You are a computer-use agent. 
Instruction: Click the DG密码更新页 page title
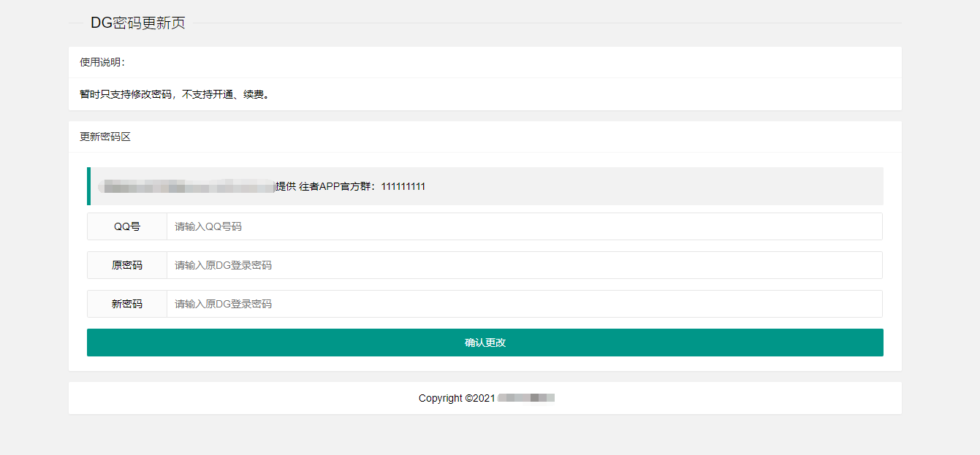point(136,23)
